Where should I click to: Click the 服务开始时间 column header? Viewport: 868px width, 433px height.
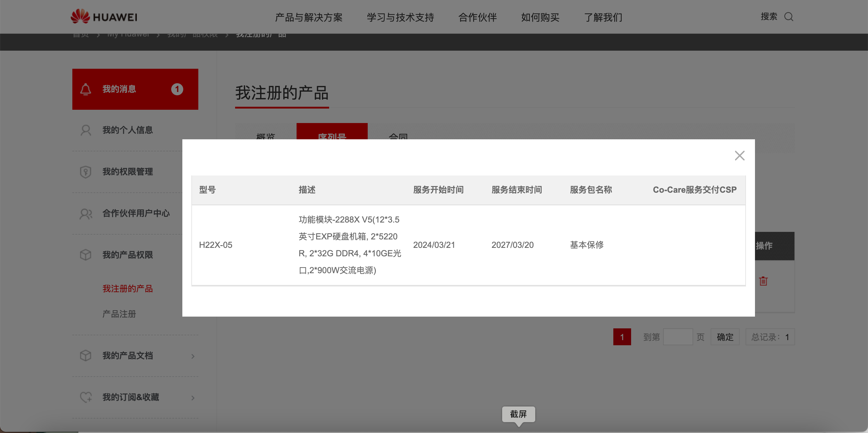click(439, 190)
